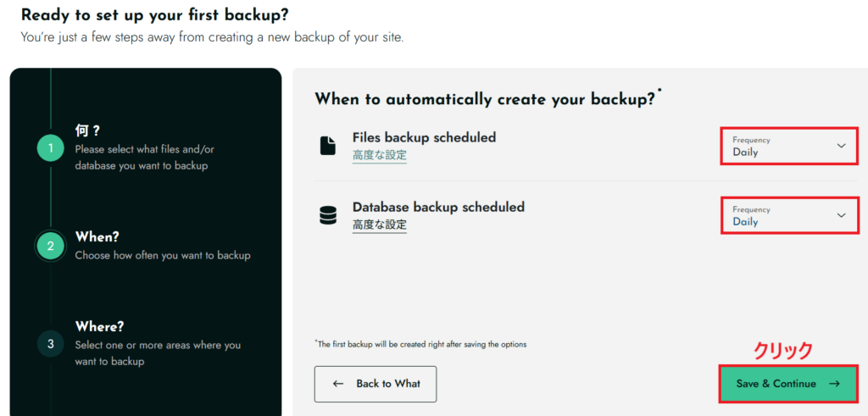Click the step 1 circle icon
868x416 pixels.
click(50, 148)
